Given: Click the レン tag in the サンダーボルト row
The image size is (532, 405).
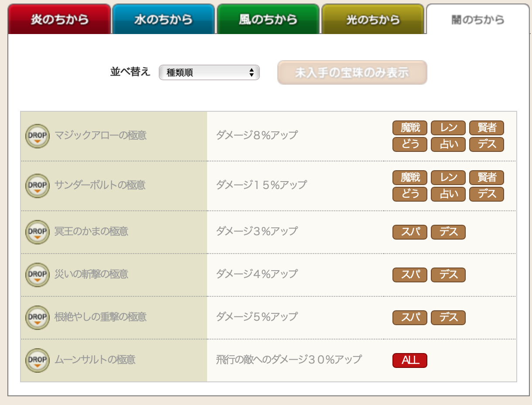Looking at the screenshot, I should 448,178.
